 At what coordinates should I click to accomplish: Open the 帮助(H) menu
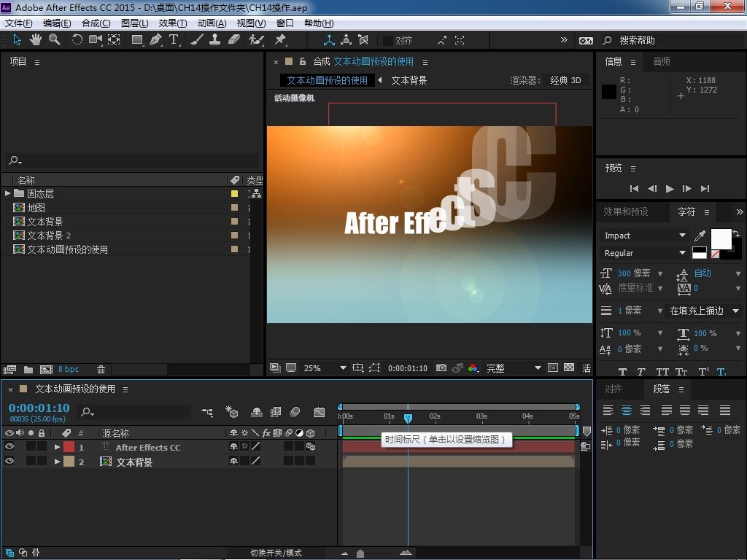pyautogui.click(x=319, y=23)
